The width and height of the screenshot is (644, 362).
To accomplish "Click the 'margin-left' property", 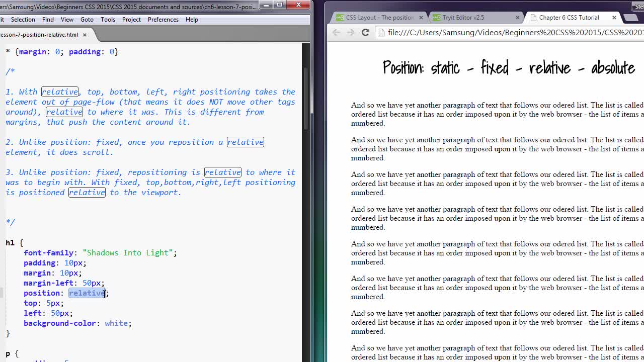I will (x=49, y=283).
